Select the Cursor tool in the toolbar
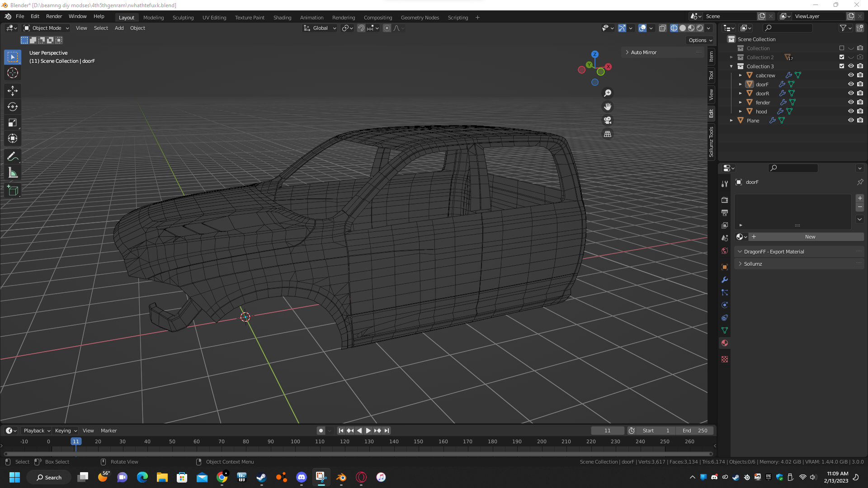This screenshot has width=868, height=488. [13, 73]
